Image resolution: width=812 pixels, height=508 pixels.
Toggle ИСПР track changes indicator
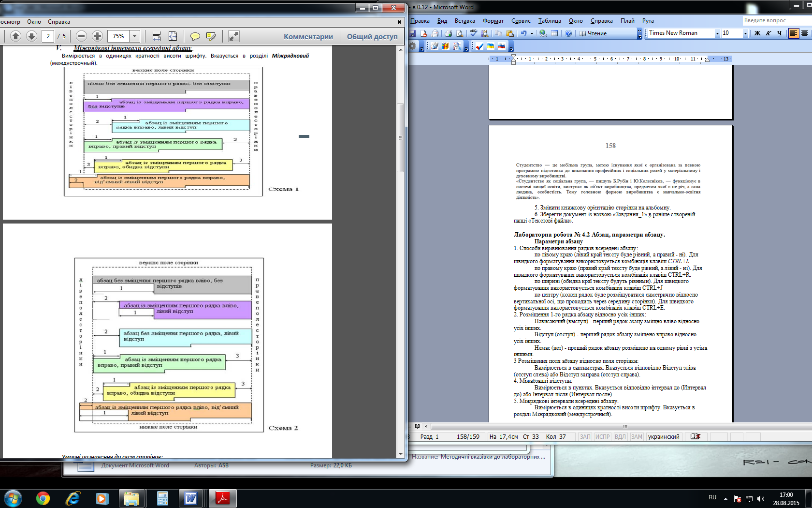click(x=602, y=436)
